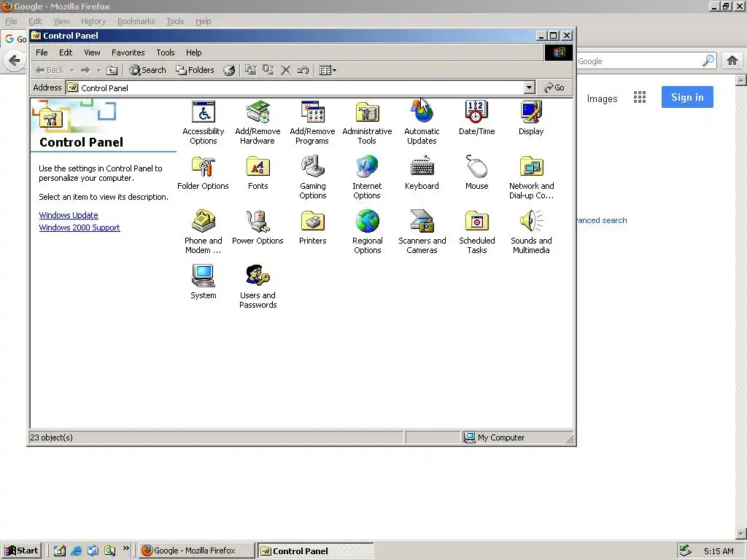Screen dimensions: 747x560
Task: Click the Move To toolbar icon
Action: tap(251, 70)
